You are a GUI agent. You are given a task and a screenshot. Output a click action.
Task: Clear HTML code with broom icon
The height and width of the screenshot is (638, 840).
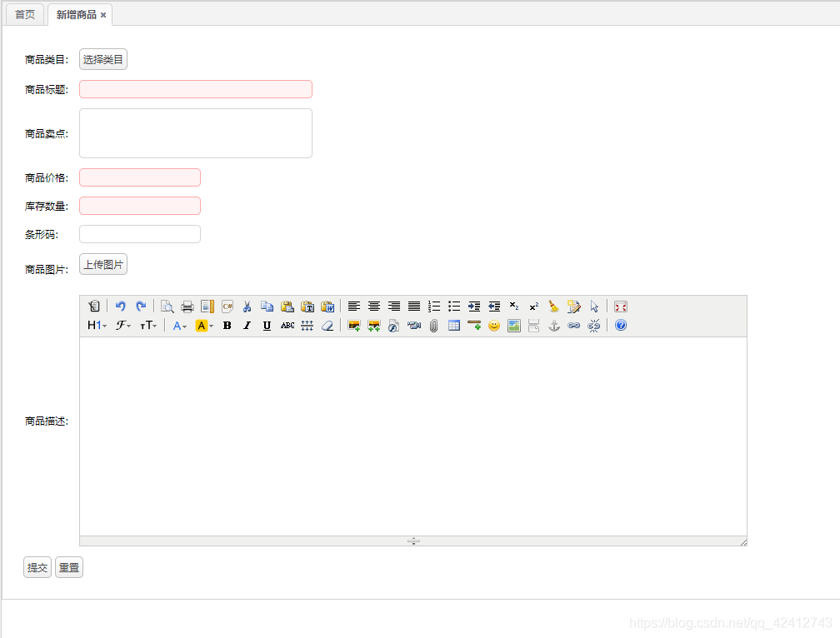pos(554,307)
